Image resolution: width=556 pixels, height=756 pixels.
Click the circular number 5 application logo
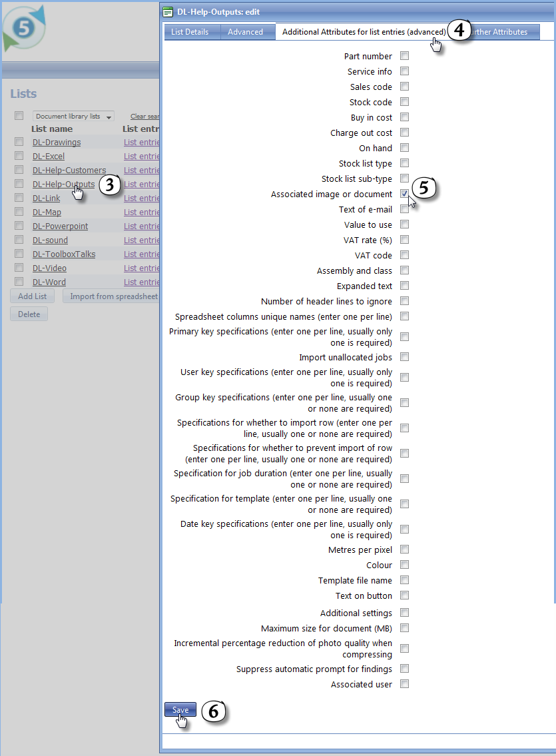click(24, 28)
